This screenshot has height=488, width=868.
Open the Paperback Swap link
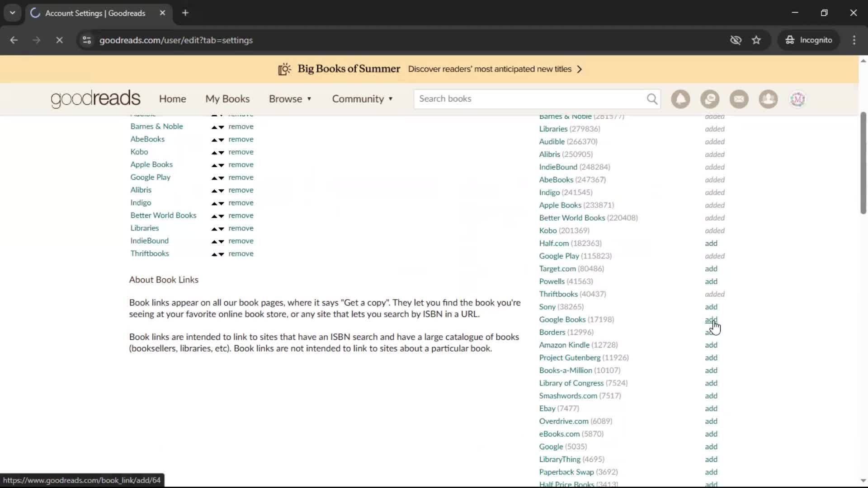(566, 472)
